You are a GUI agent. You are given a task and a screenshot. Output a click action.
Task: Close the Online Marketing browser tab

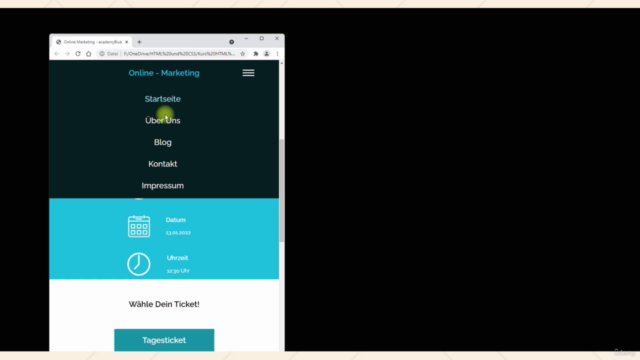tap(127, 42)
